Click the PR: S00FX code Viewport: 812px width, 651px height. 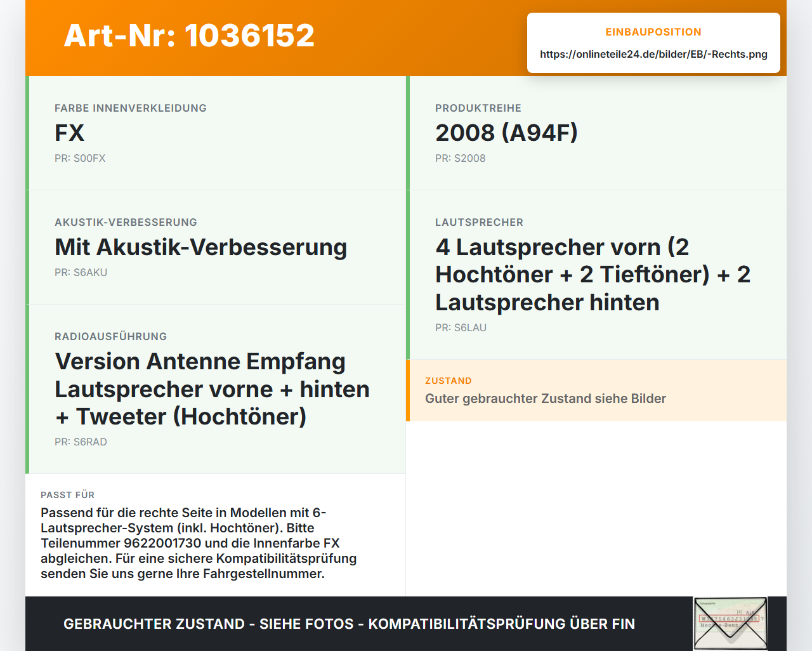[x=80, y=158]
